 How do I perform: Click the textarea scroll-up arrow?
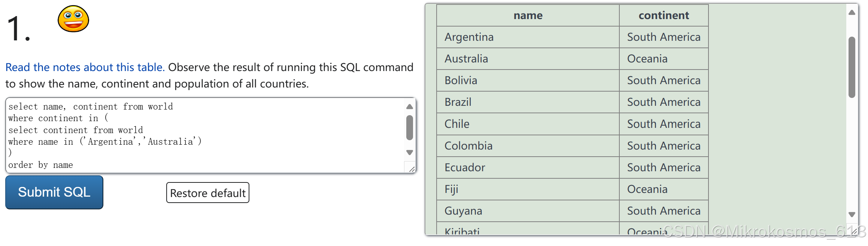coord(409,107)
